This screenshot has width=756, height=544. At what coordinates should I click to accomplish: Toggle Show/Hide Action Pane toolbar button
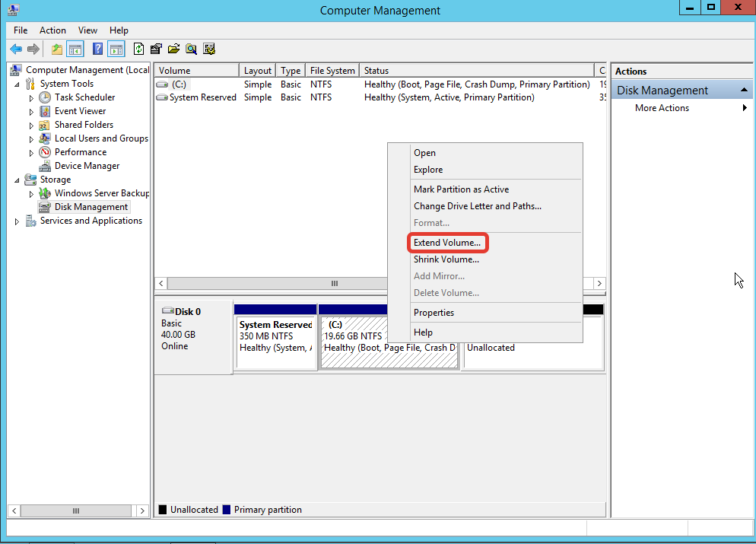116,49
